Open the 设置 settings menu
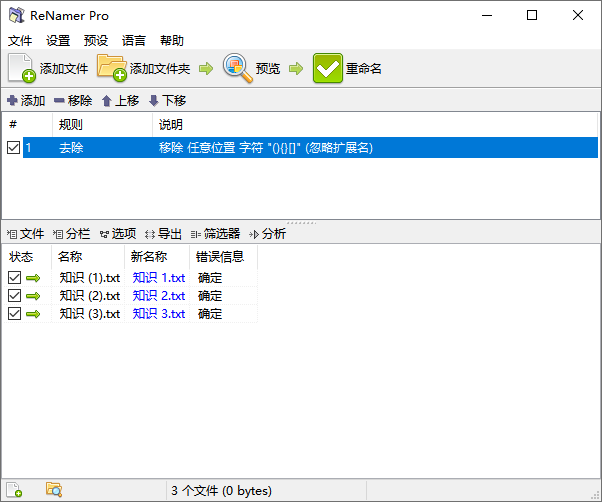Viewport: 602px width, 502px height. [x=58, y=40]
